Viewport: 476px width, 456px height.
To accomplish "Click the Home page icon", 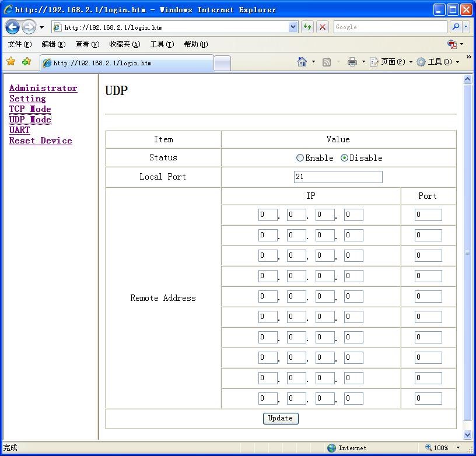I will click(x=302, y=62).
